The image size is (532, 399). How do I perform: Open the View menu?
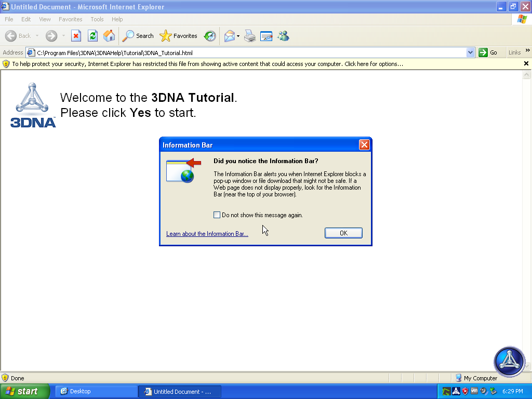click(x=45, y=19)
